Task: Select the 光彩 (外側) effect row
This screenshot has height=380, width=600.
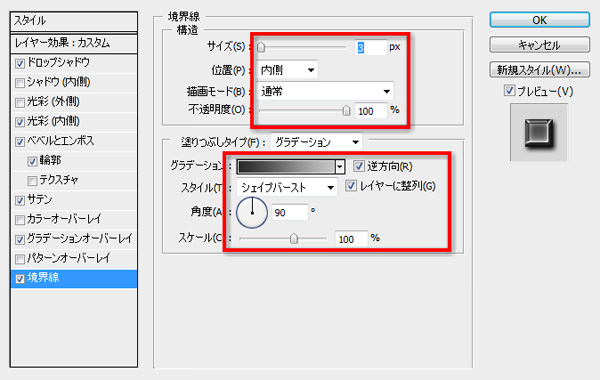Action: [x=73, y=102]
